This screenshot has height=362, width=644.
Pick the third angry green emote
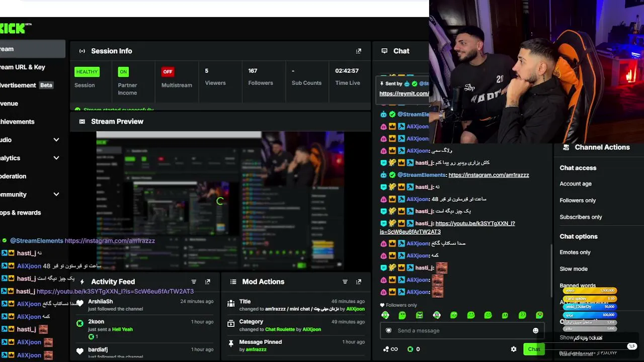pyautogui.click(x=420, y=315)
